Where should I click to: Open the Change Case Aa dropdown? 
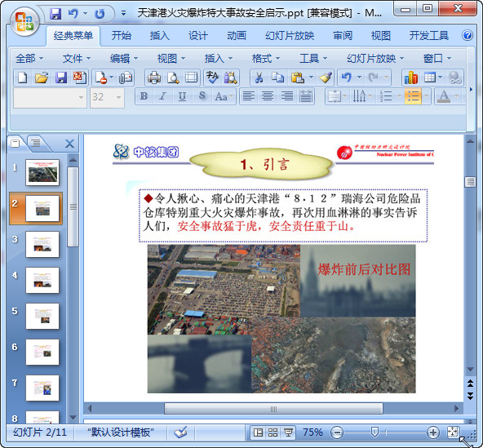tap(224, 96)
